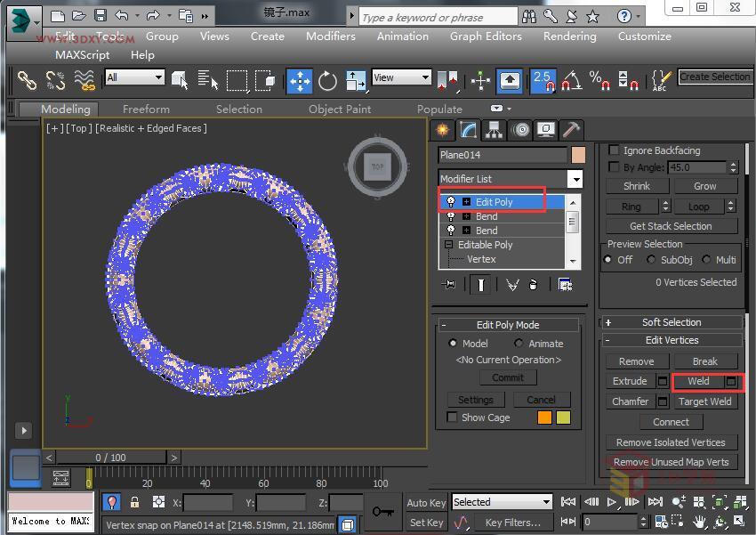756x535 pixels.
Task: Remove modifier using the trash can icon
Action: pos(533,283)
